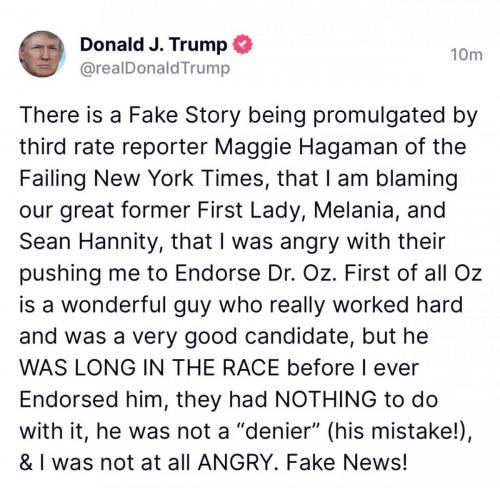Click "New York Times" in the post
Screen dimensions: 500x488
tap(179, 178)
